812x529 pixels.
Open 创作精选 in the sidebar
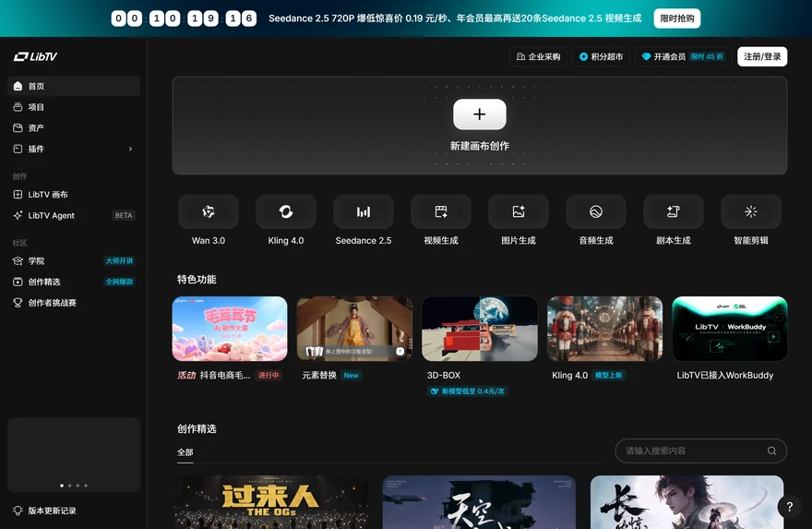pos(74,282)
